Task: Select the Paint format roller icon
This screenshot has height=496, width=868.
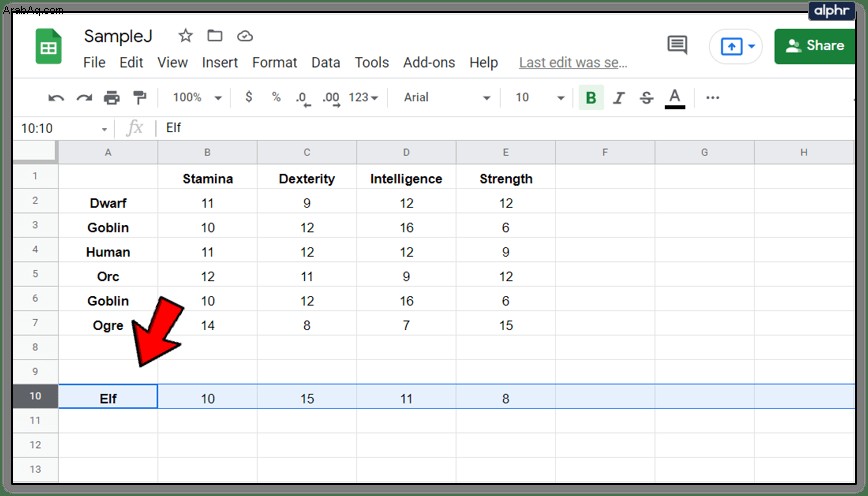Action: click(140, 98)
